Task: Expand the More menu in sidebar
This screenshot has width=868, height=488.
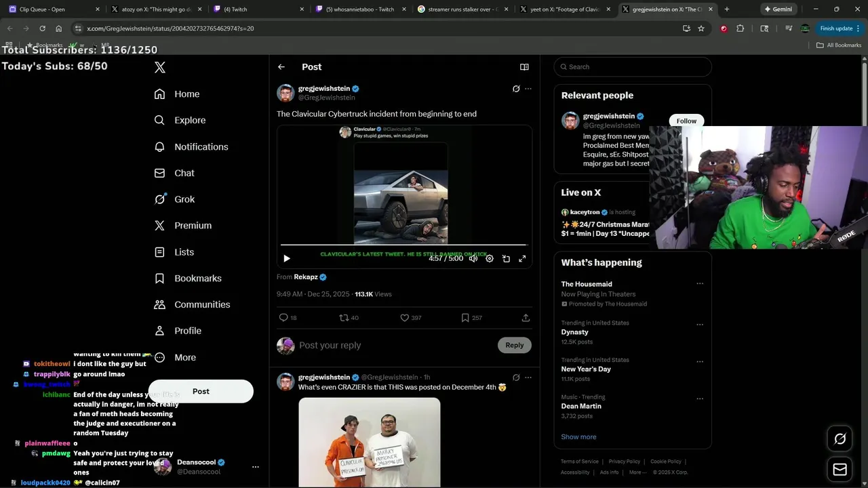Action: pos(175,357)
